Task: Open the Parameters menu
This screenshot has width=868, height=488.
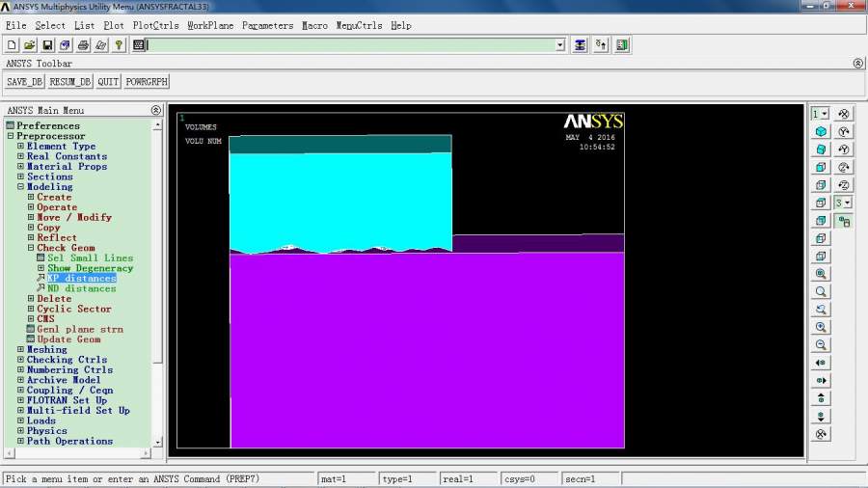Action: pos(267,25)
